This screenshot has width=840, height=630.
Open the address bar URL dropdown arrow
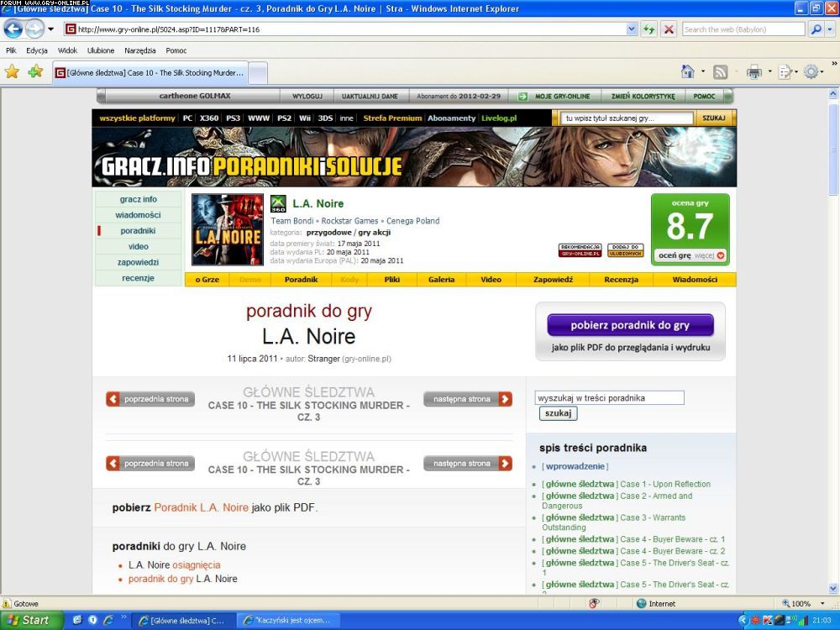click(632, 29)
